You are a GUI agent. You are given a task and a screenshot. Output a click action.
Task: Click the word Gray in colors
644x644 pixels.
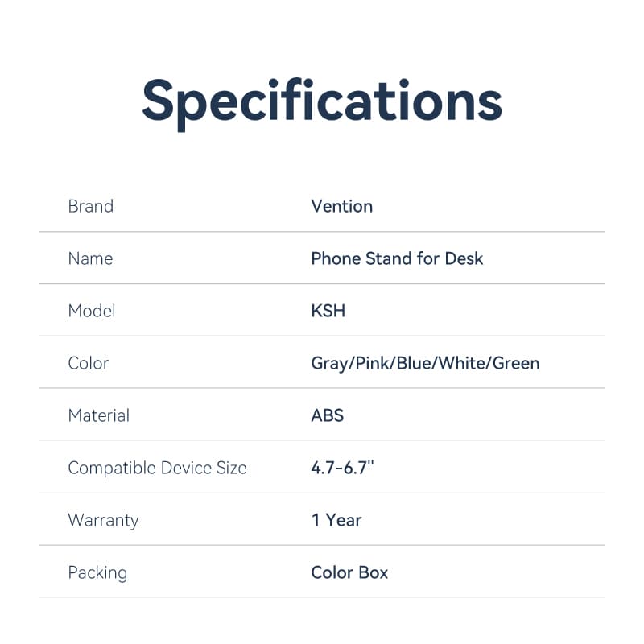click(329, 364)
